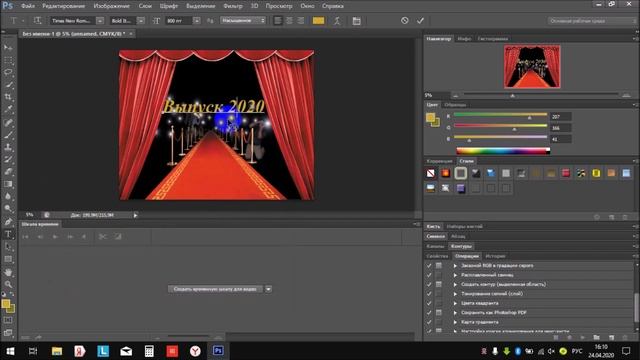640x360 pixels.
Task: Expand the Расплавленный свинец action
Action: 455,275
